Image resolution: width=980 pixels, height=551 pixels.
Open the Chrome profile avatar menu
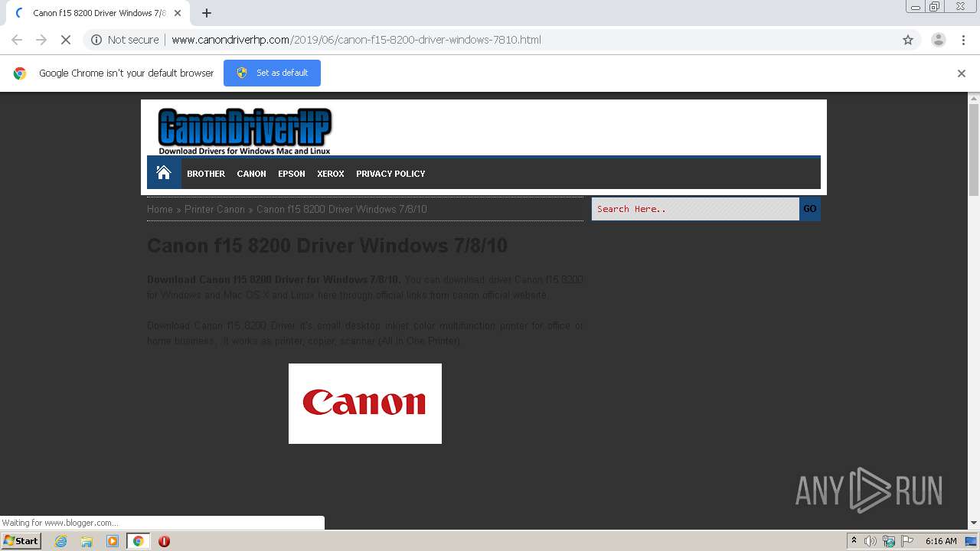[x=938, y=40]
